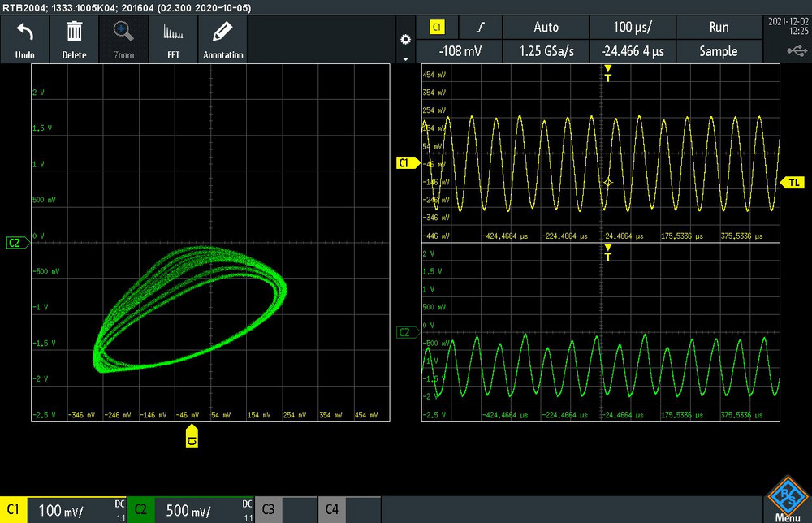This screenshot has width=812, height=523.
Task: Open the Sample acquisition mode setting
Action: 719,51
